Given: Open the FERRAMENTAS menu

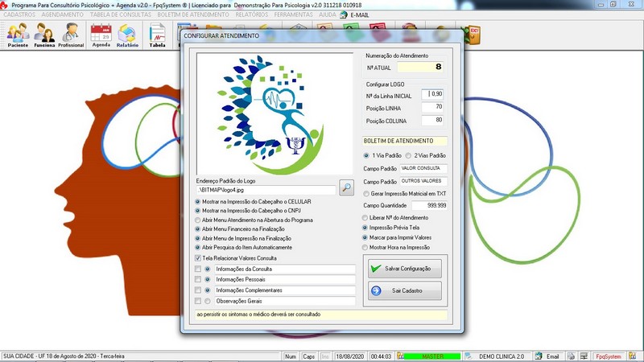Looking at the screenshot, I should (293, 14).
